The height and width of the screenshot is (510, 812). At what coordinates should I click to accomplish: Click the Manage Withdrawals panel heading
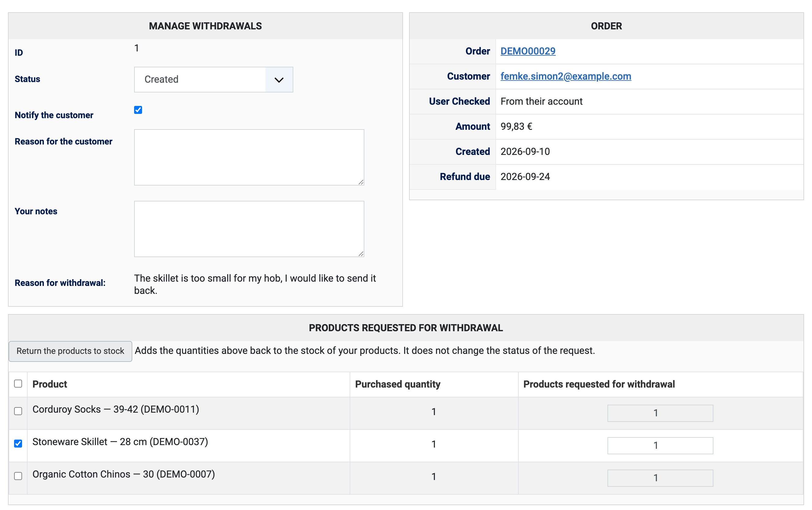click(205, 26)
